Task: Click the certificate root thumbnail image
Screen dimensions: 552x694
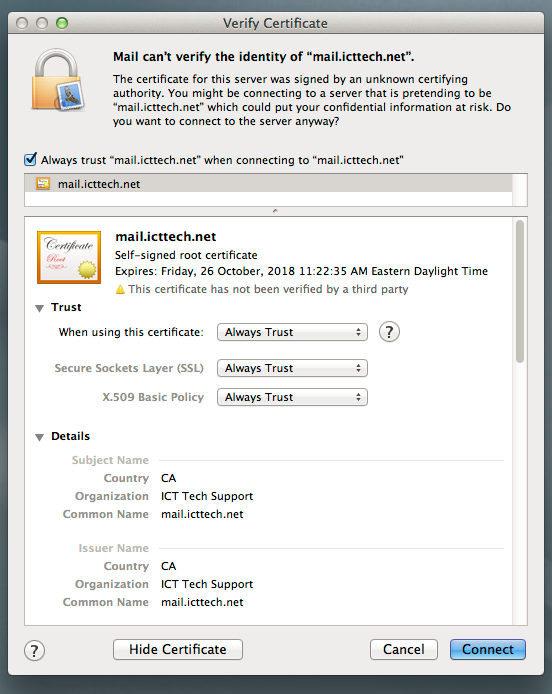Action: coord(69,257)
